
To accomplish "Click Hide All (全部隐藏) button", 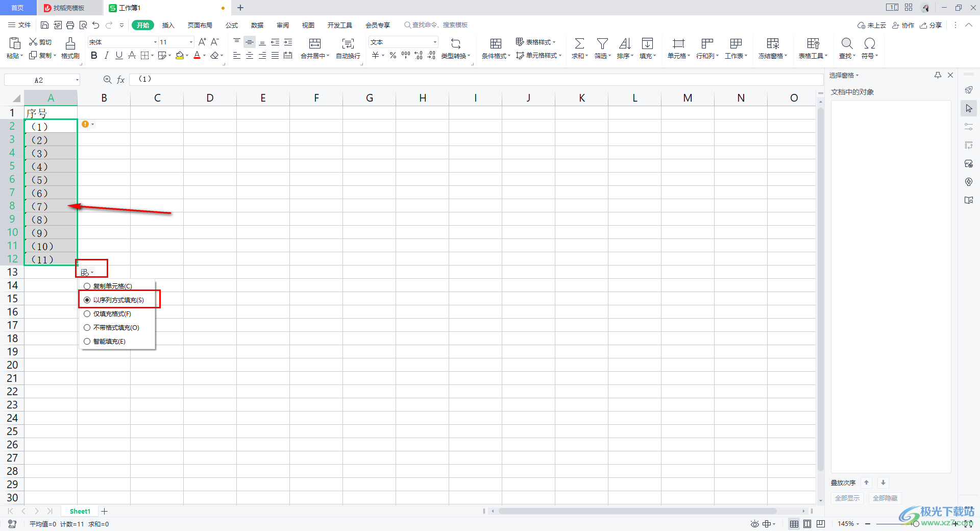I will [x=885, y=498].
